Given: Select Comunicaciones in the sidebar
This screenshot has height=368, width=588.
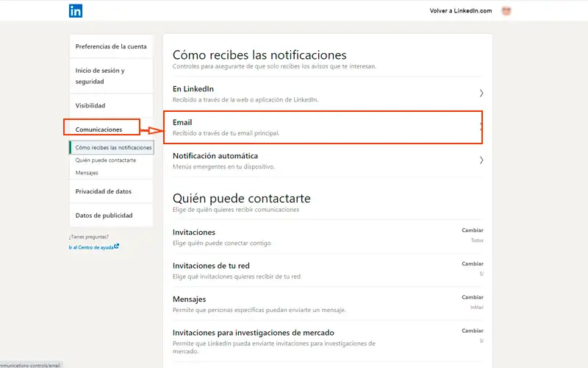Looking at the screenshot, I should click(98, 130).
